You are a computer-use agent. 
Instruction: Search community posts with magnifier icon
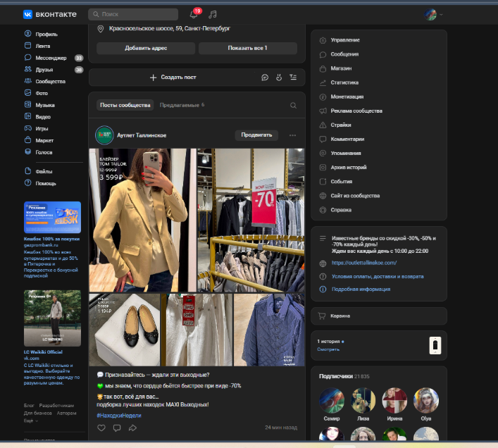pyautogui.click(x=293, y=106)
